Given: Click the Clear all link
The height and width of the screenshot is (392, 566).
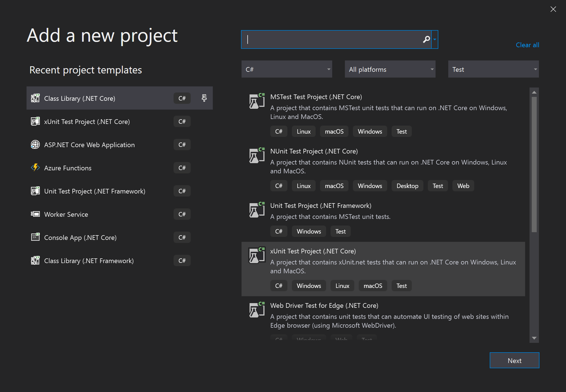Looking at the screenshot, I should [527, 45].
